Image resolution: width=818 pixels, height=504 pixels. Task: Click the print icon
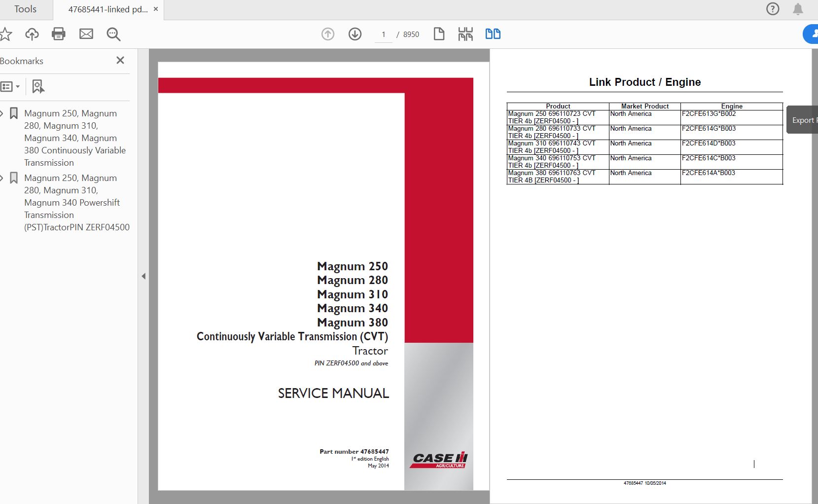59,34
